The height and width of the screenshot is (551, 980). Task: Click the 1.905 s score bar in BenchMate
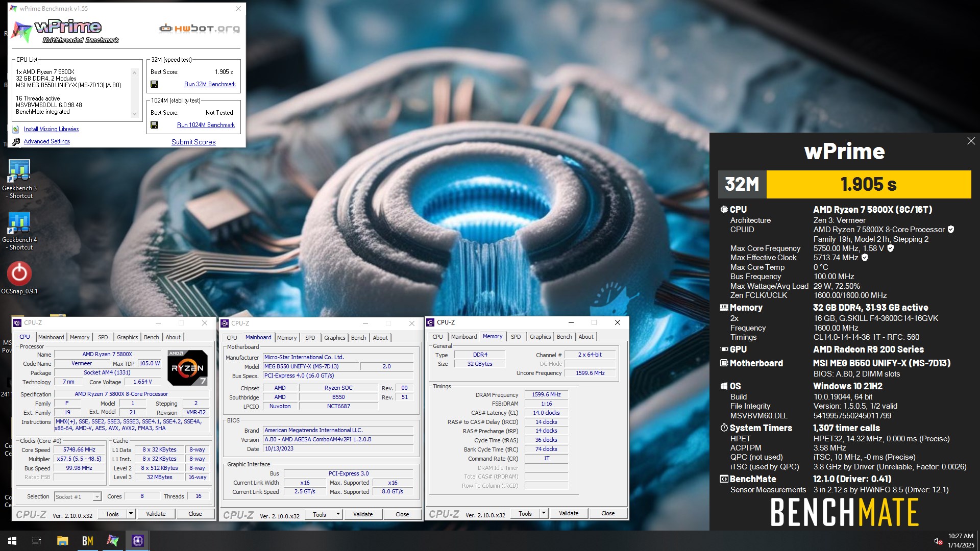(868, 184)
